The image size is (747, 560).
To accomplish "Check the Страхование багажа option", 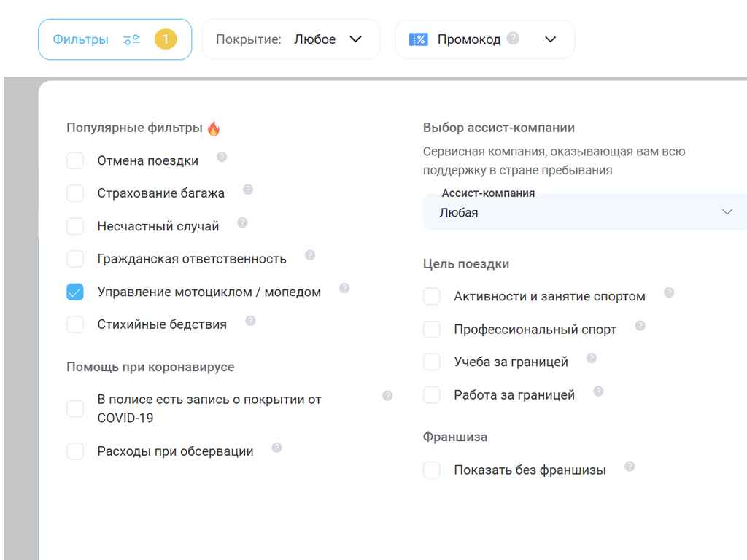I will (75, 193).
